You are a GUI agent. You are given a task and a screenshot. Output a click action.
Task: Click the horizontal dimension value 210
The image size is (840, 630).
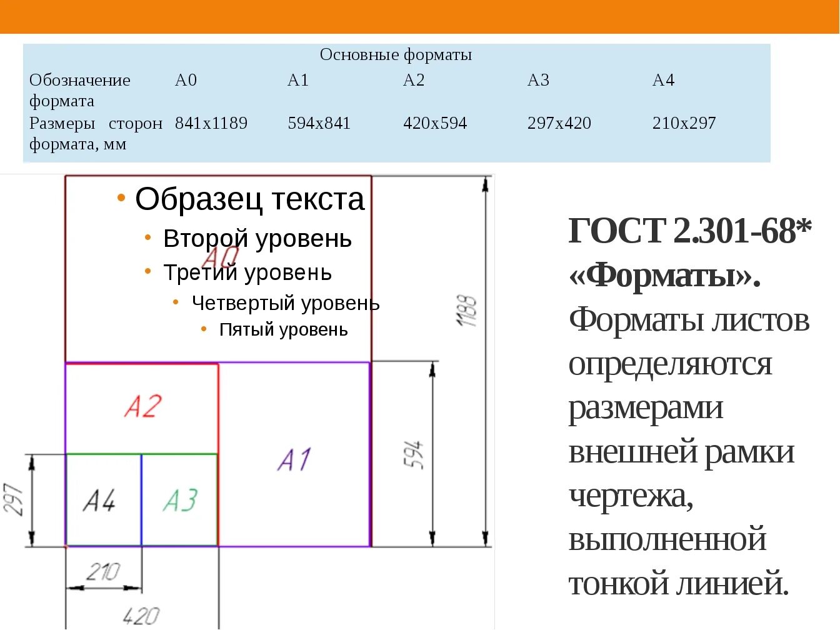(103, 571)
